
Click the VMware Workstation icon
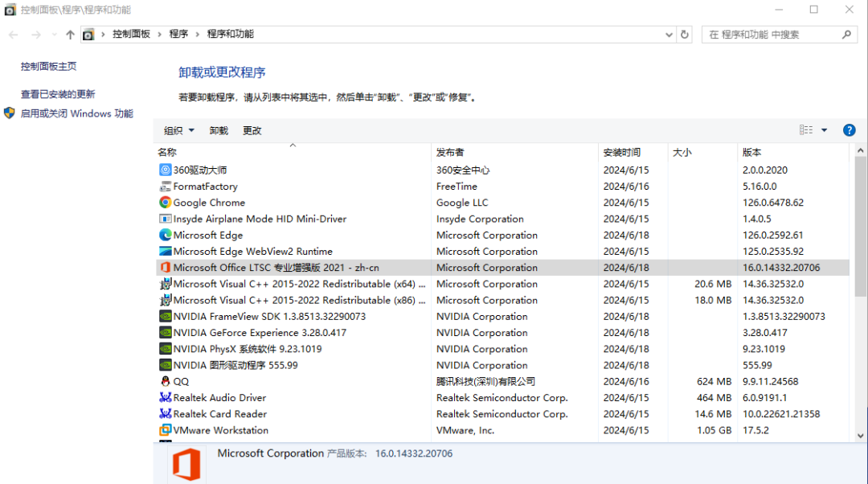coord(165,430)
